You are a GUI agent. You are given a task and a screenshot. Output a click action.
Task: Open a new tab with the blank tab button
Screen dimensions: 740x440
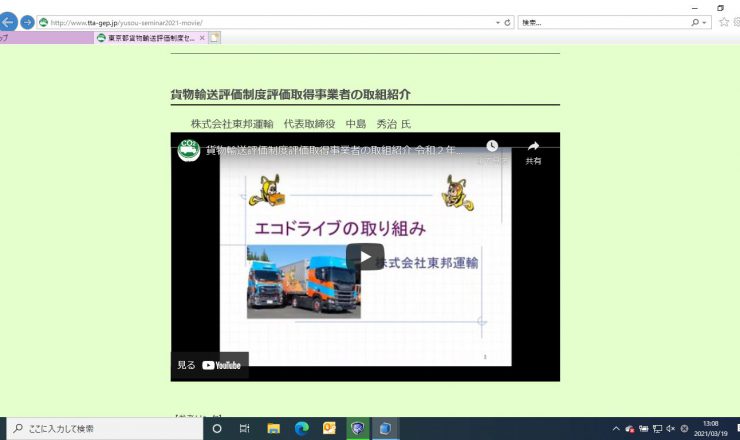(214, 38)
